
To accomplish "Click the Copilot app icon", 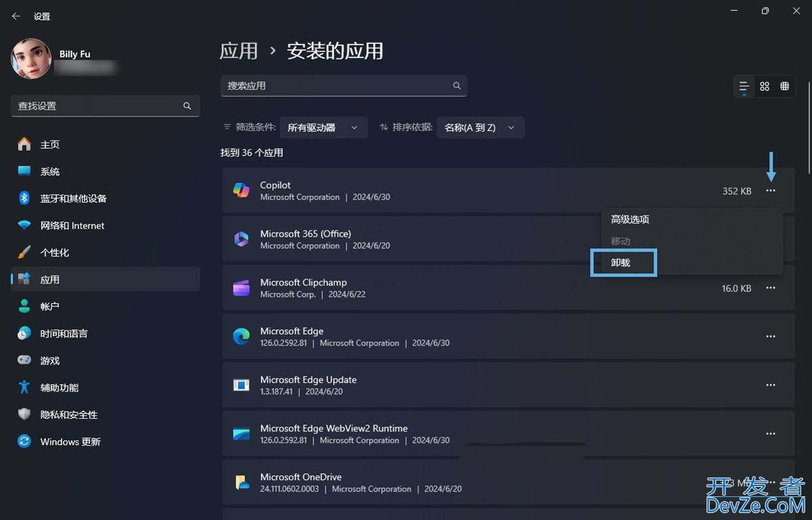I will [242, 191].
